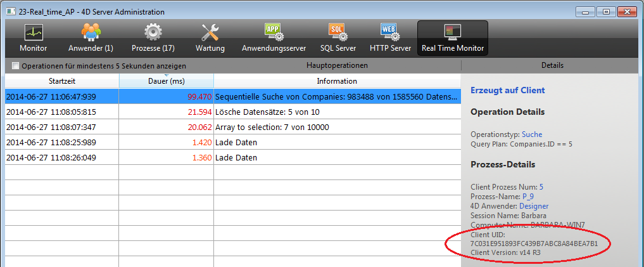Click duration value 99.470
The width and height of the screenshot is (644, 267).
(x=199, y=97)
